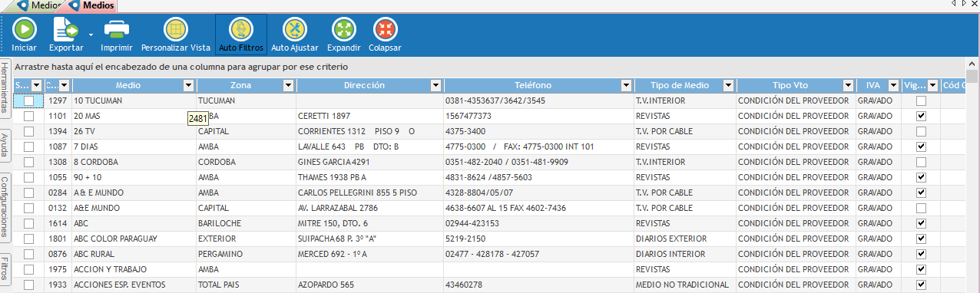Click the Auto Ajustar icon
Image resolution: width=980 pixels, height=293 pixels.
(295, 29)
